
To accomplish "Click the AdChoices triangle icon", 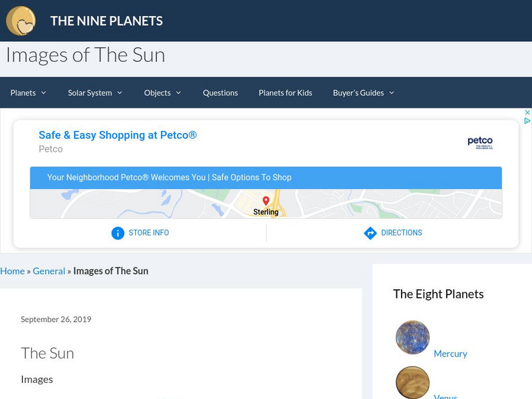I will [527, 121].
